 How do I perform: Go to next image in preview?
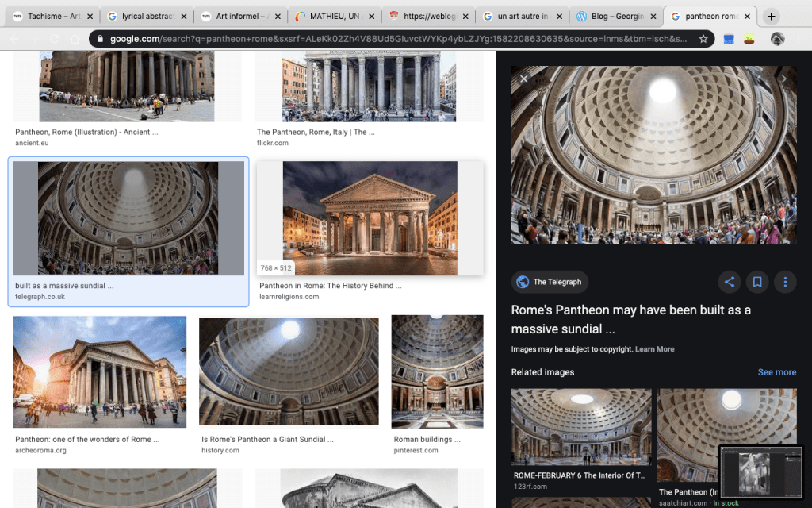[x=784, y=79]
